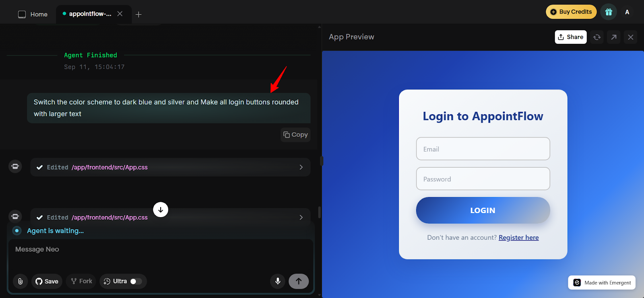This screenshot has height=298, width=644.
Task: Add a new tab with plus icon
Action: [138, 14]
